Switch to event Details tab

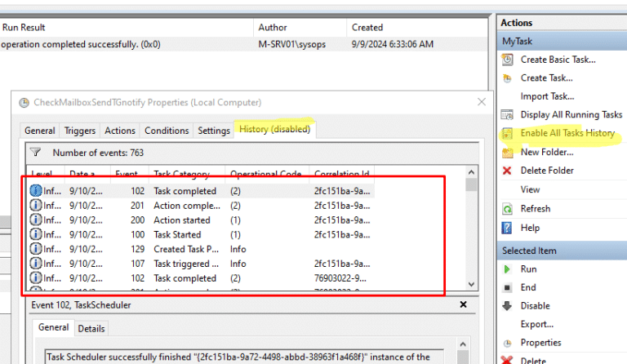[91, 328]
